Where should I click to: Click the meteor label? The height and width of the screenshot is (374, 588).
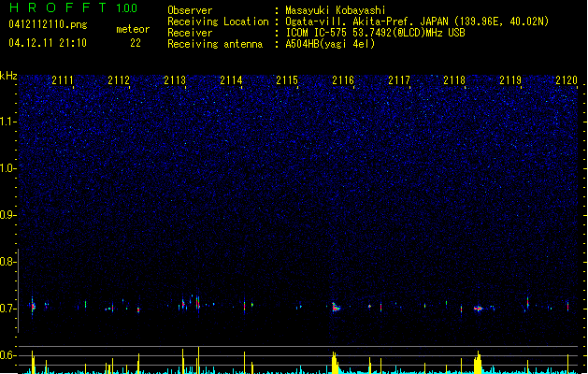pos(133,29)
